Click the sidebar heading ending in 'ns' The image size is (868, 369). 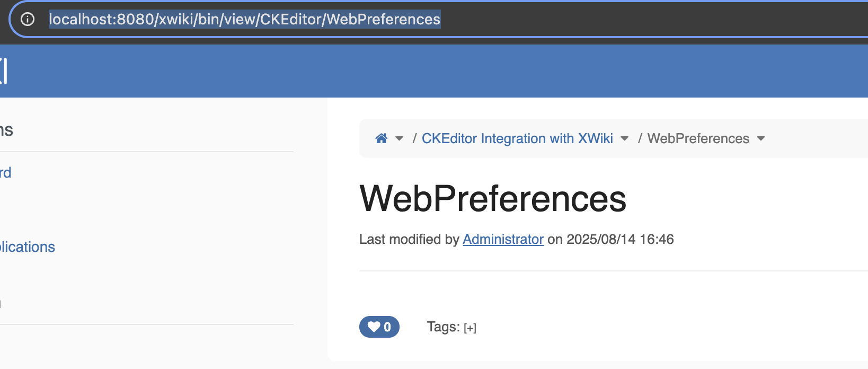point(6,130)
